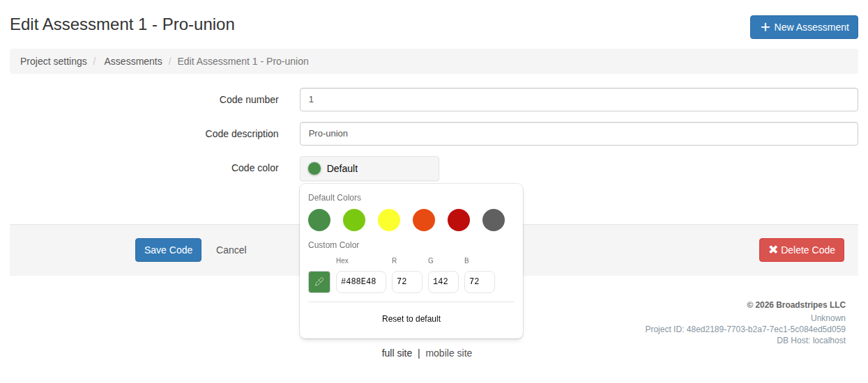This screenshot has height=383, width=868.
Task: Click the Edit Assessment 1 - Pro-union heading
Action: point(122,24)
